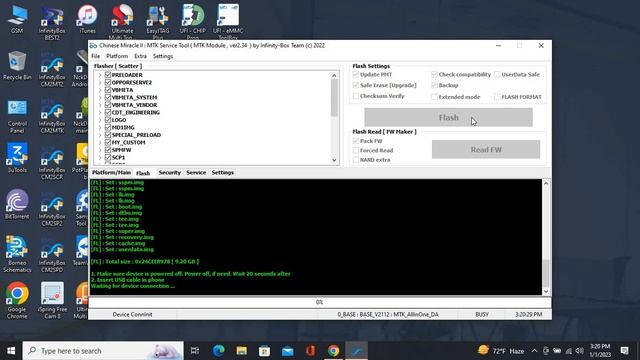Open Office app from taskbar
Viewport: 640px width, 360px height.
[x=311, y=351]
